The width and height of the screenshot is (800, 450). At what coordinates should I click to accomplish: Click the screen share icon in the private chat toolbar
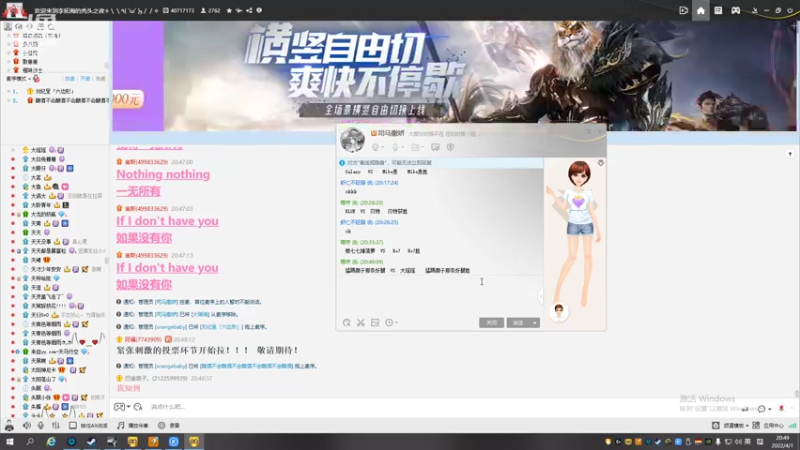[435, 147]
